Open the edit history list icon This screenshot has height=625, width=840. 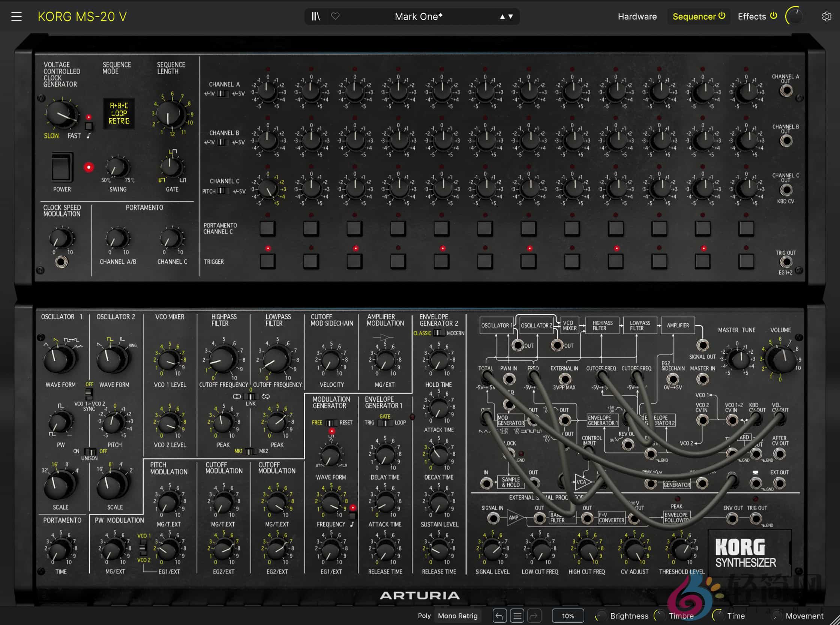point(517,616)
